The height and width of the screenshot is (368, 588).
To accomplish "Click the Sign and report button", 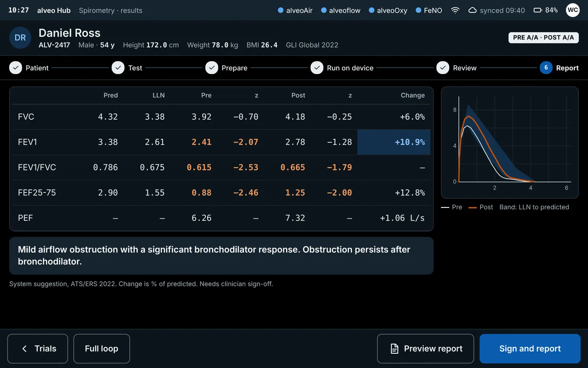I will click(x=530, y=349).
